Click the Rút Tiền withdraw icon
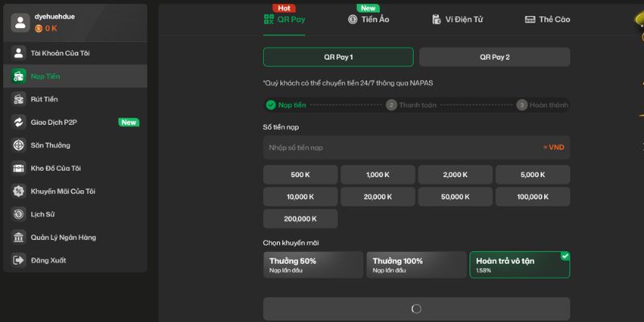The width and height of the screenshot is (644, 322). (x=19, y=99)
